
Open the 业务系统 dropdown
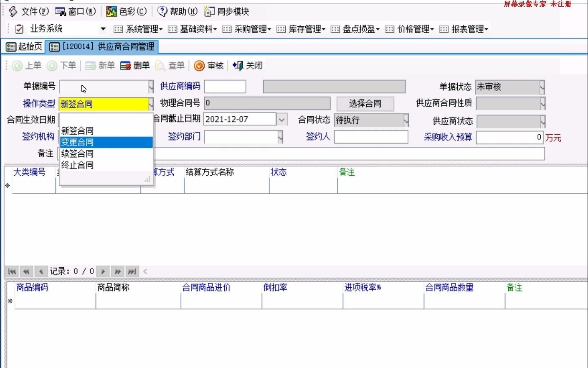[103, 29]
